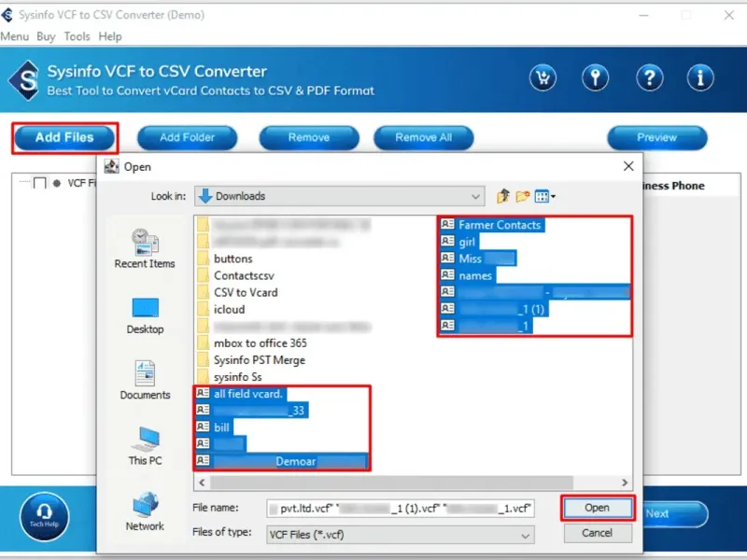Open the Sysinfo PST Merge folder
The image size is (747, 560).
pyautogui.click(x=251, y=360)
